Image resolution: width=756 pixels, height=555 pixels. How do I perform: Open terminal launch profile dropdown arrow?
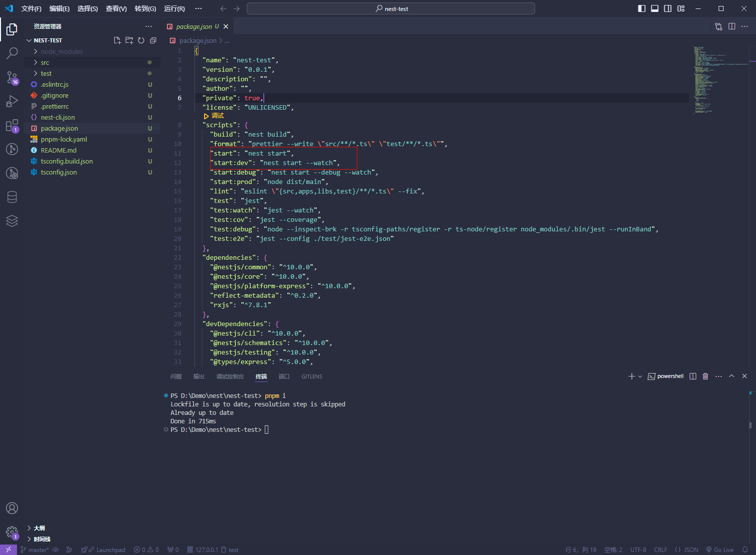tap(640, 376)
